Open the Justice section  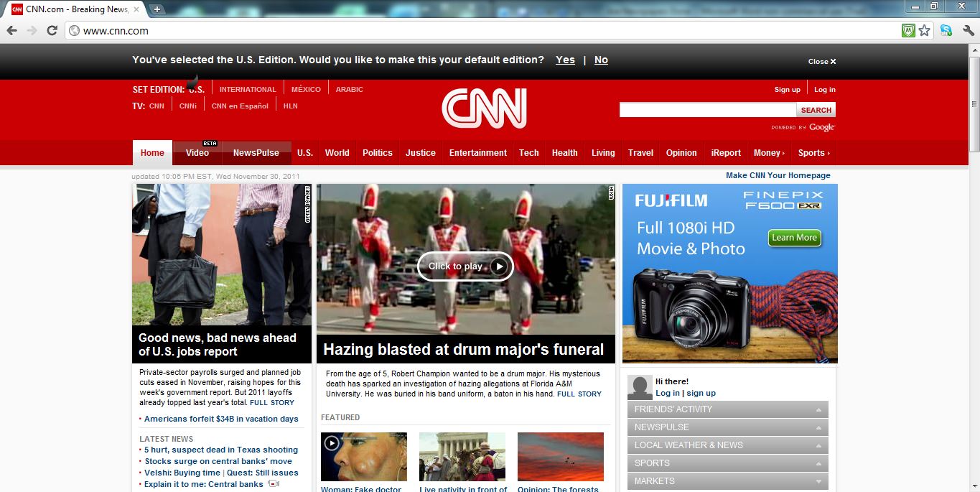click(421, 153)
